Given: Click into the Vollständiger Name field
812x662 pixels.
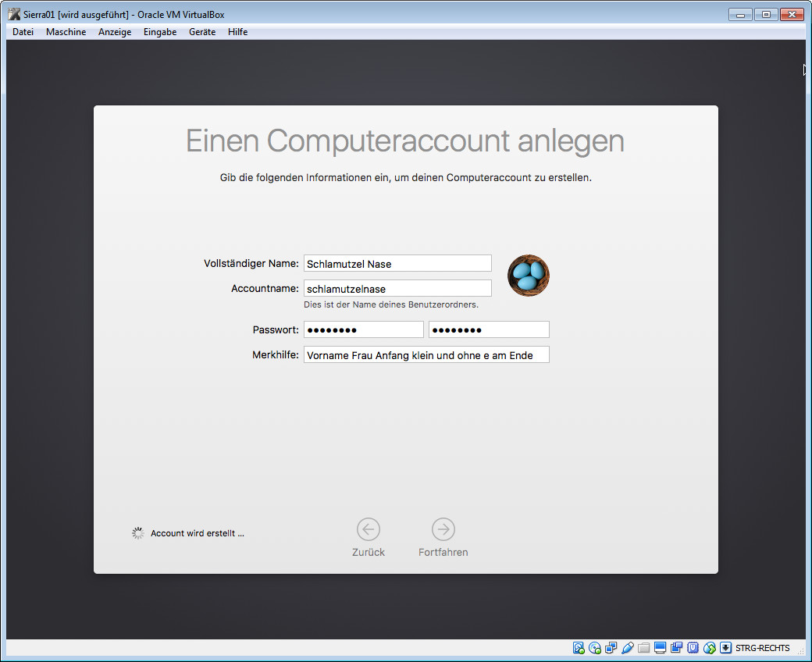Looking at the screenshot, I should 397,264.
